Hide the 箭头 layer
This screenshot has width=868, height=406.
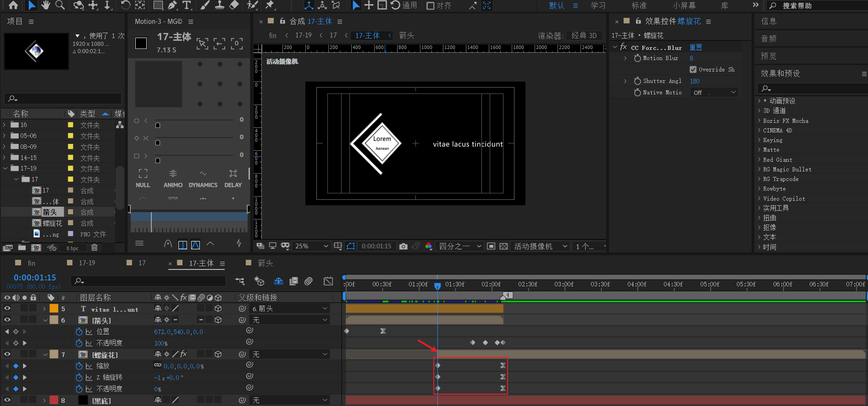tap(7, 320)
